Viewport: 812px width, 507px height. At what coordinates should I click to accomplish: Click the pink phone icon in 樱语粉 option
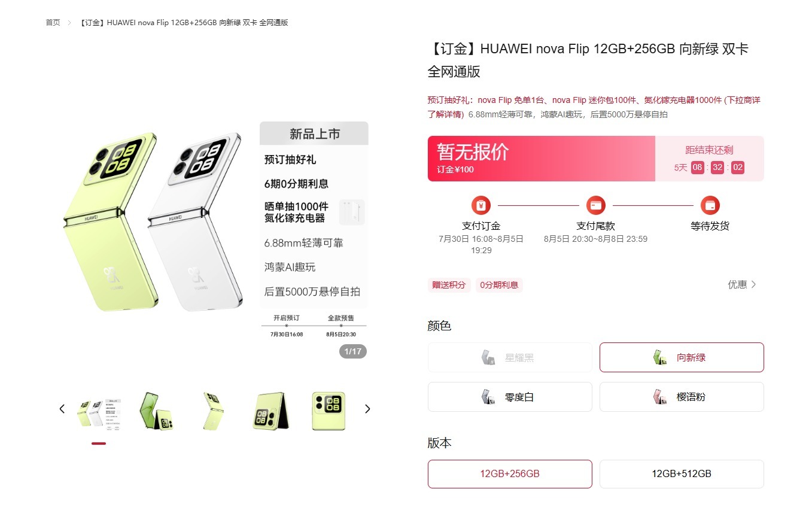660,397
